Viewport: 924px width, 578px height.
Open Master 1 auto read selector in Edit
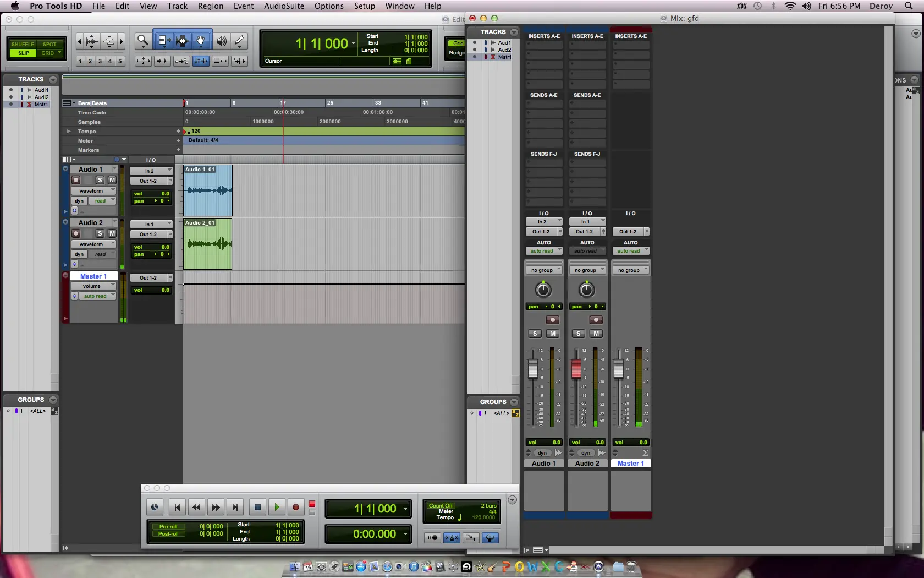[x=97, y=296]
